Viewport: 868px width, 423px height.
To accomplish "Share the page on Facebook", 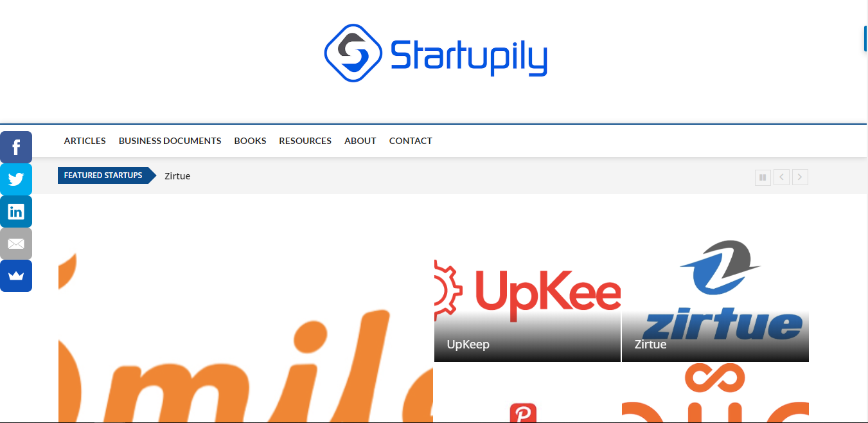I will [16, 147].
